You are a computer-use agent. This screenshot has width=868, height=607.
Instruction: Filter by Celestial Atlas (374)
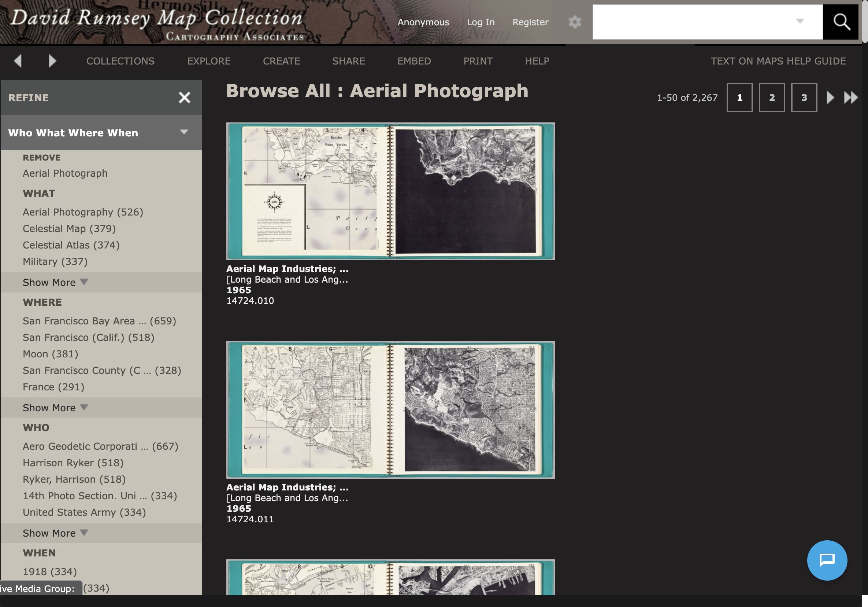click(x=71, y=245)
